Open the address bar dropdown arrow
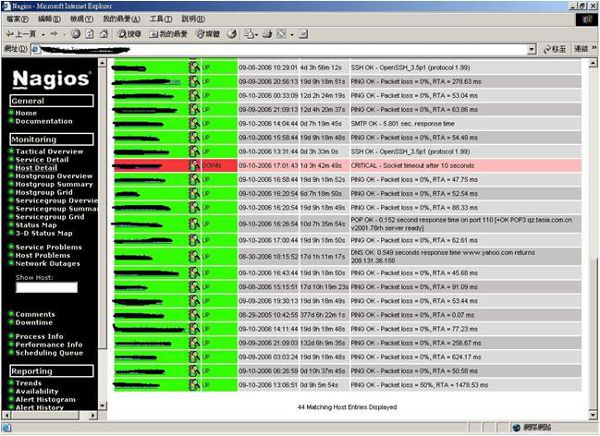This screenshot has width=600, height=436. pyautogui.click(x=532, y=49)
